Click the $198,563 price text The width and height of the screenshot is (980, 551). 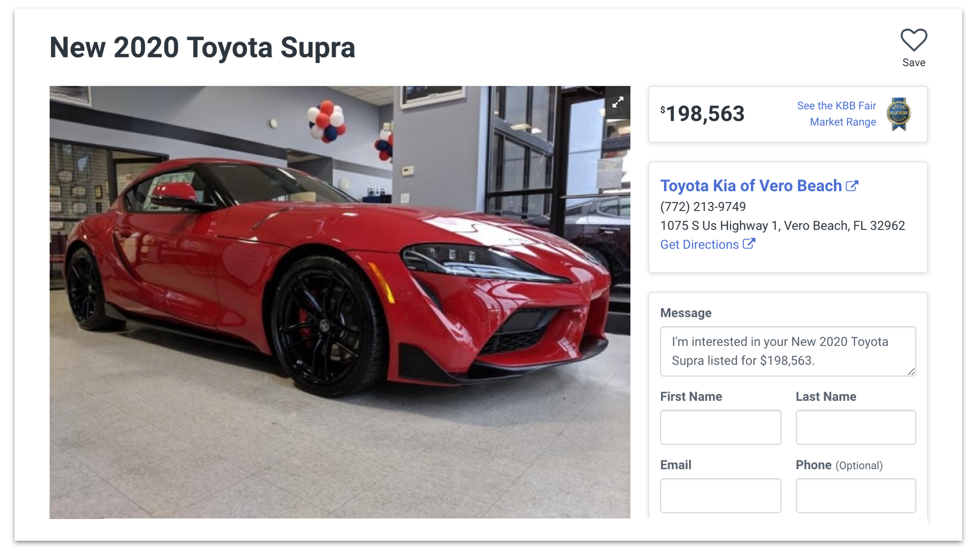coord(704,114)
